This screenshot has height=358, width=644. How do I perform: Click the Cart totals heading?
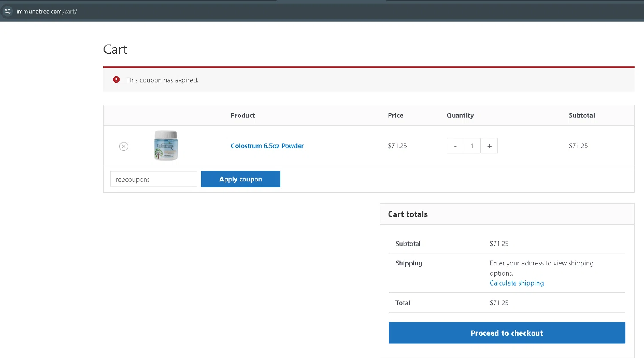407,214
